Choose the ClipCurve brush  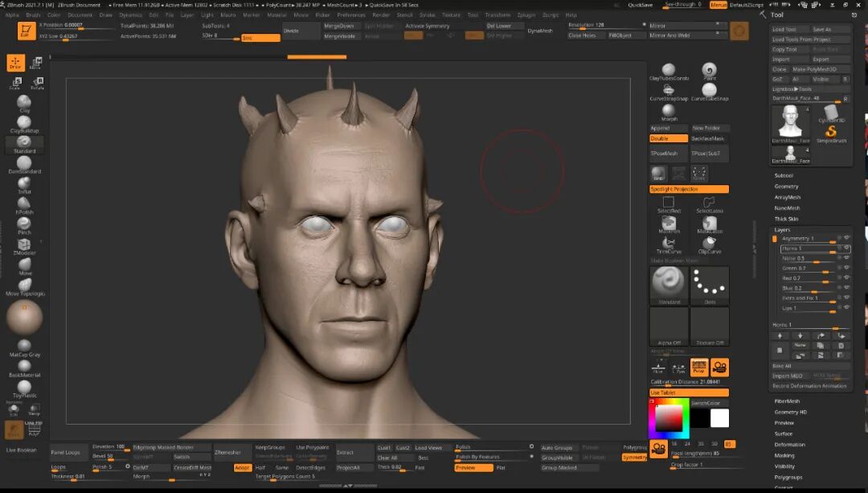coord(710,245)
